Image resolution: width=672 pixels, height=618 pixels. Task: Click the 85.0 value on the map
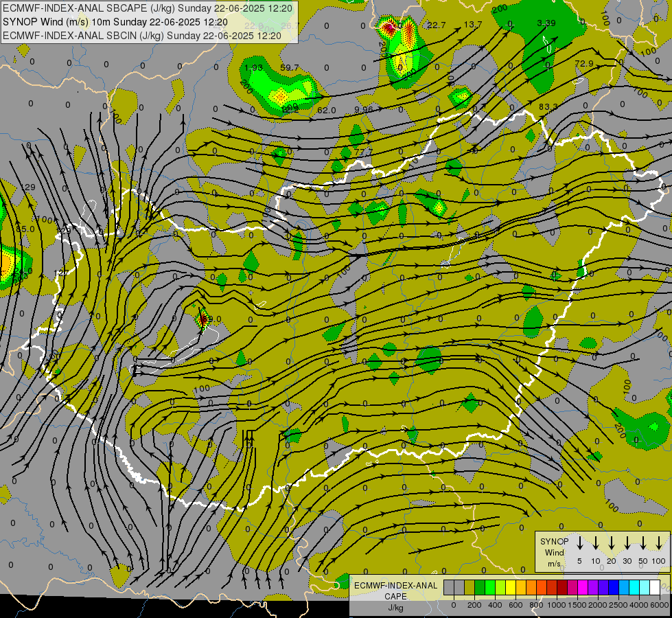(25, 229)
